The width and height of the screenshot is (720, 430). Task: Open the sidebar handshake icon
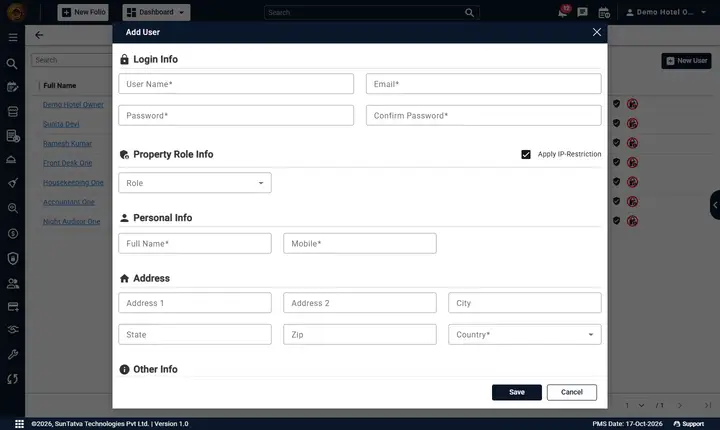click(13, 329)
